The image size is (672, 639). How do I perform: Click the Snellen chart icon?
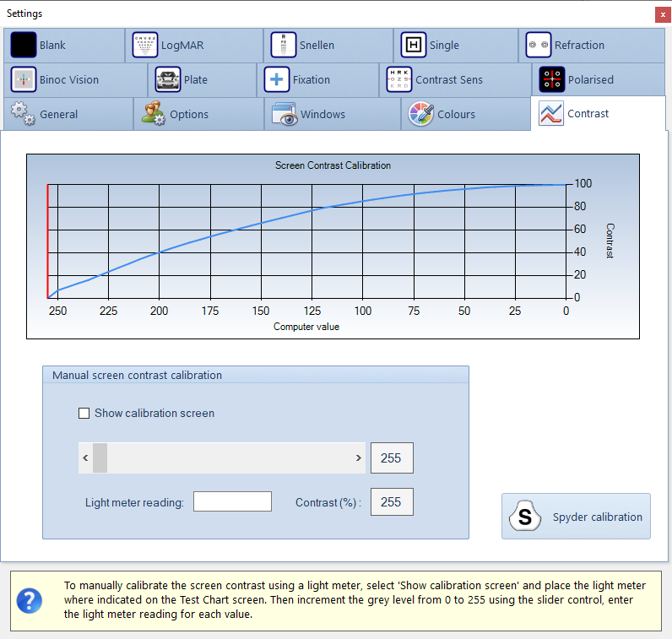284,45
